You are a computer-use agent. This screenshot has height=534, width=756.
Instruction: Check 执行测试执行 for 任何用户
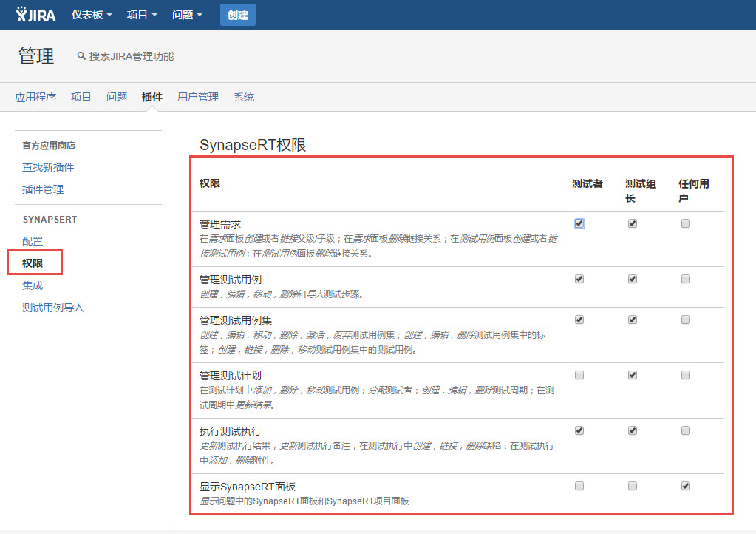point(686,430)
